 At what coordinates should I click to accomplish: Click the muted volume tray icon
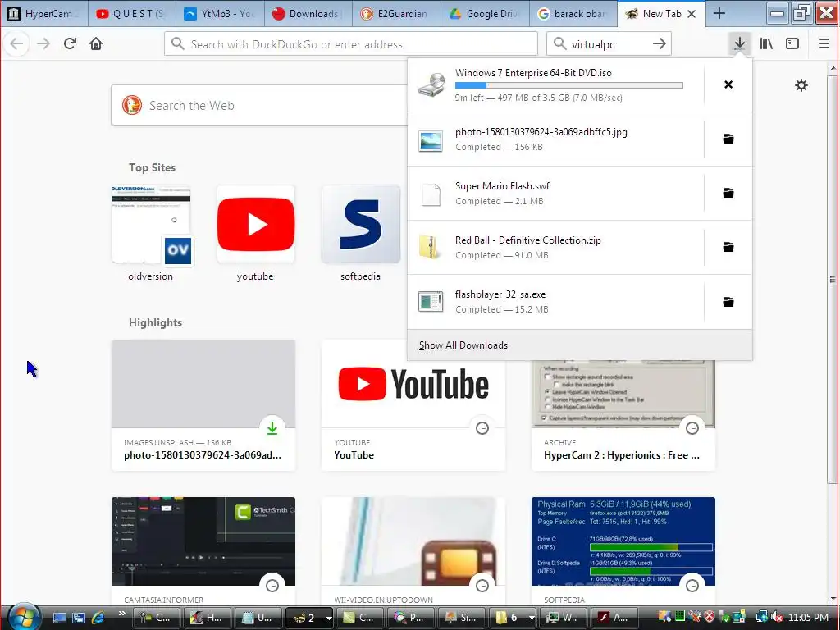tap(778, 618)
